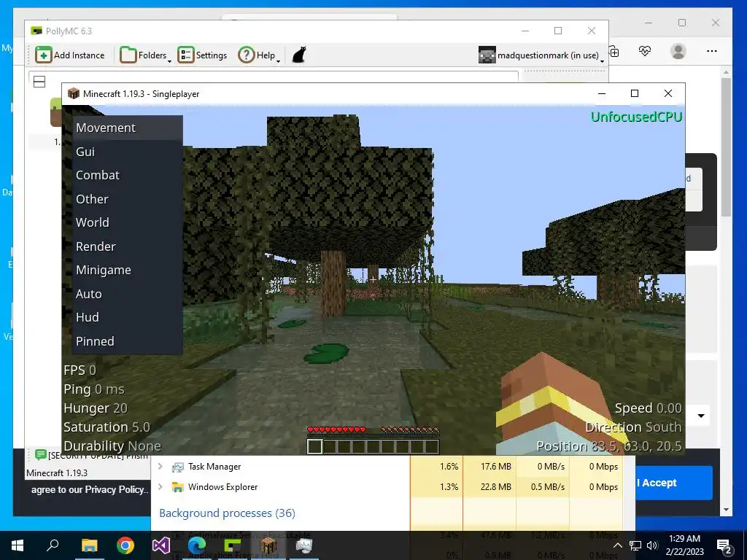
Task: Click the first hotbar slot in Minecraft
Action: coord(314,446)
